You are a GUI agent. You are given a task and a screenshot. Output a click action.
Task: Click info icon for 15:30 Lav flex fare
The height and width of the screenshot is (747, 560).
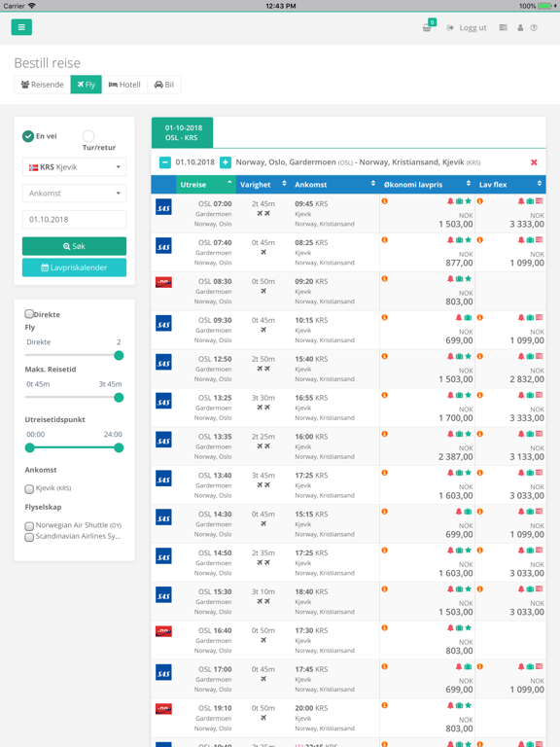(x=480, y=588)
